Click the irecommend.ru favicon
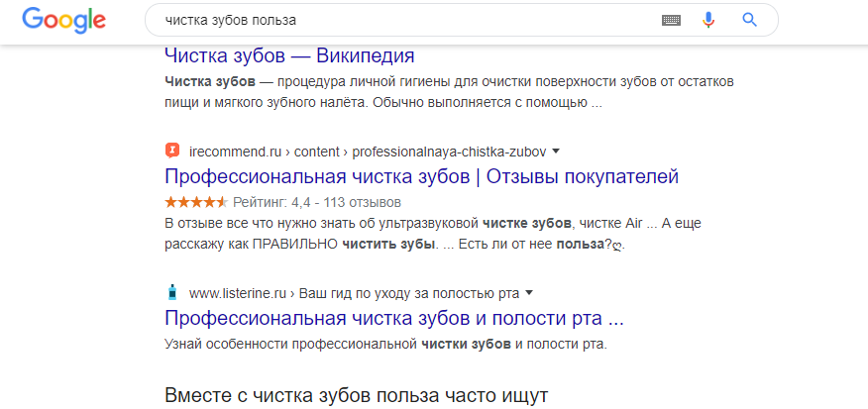This screenshot has height=409, width=868. click(172, 151)
